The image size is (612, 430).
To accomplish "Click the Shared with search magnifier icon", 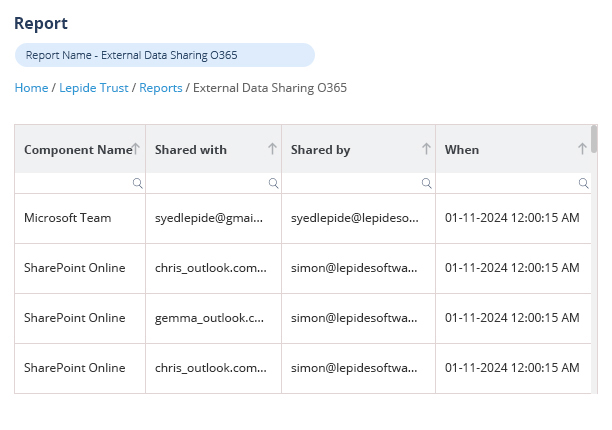I will click(x=274, y=183).
